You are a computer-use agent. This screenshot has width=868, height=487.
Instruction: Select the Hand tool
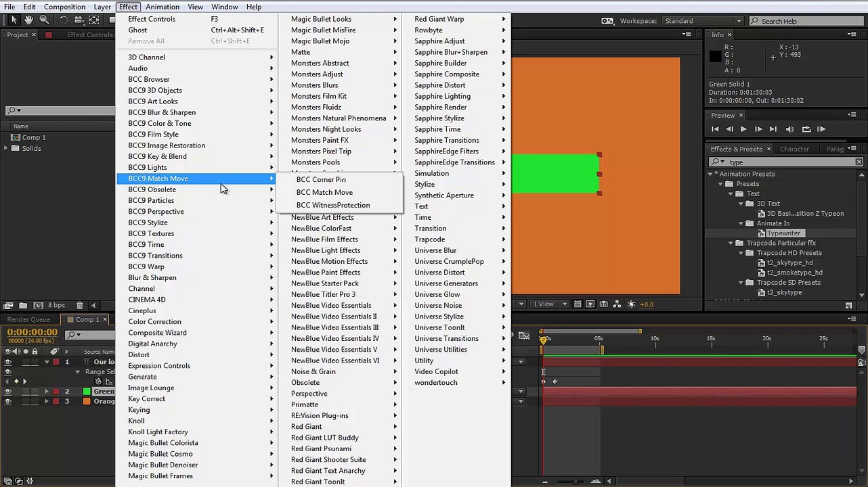tap(29, 20)
